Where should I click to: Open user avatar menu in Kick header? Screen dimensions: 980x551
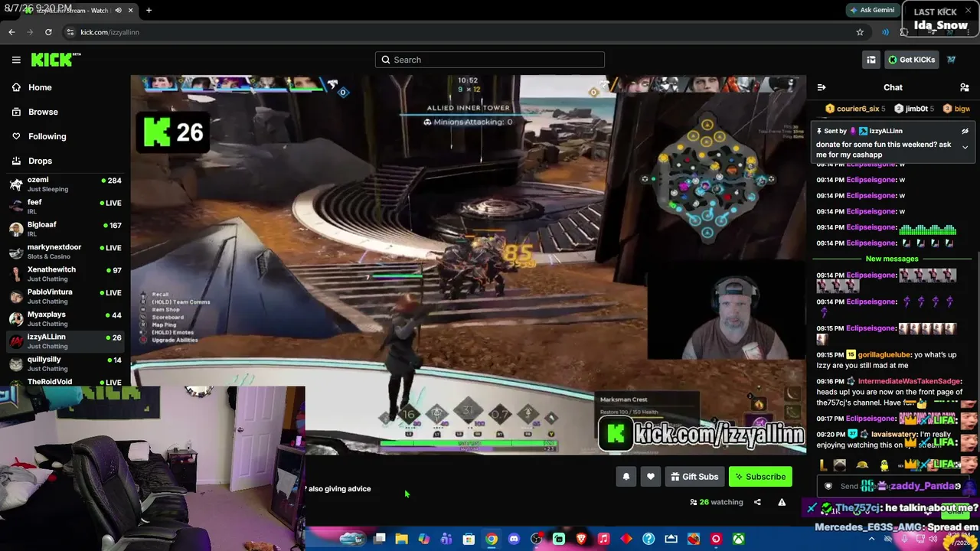tap(952, 60)
